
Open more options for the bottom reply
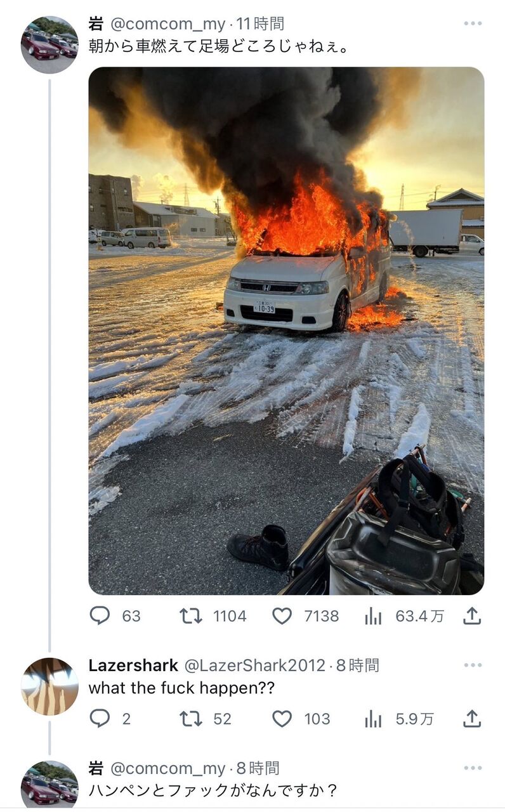(x=473, y=768)
